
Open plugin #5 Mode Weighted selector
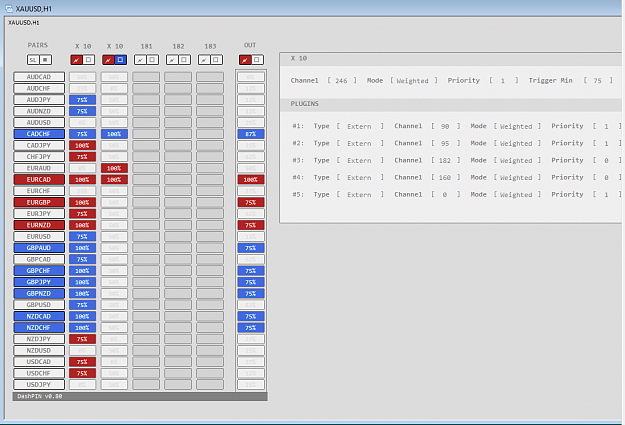(x=517, y=195)
